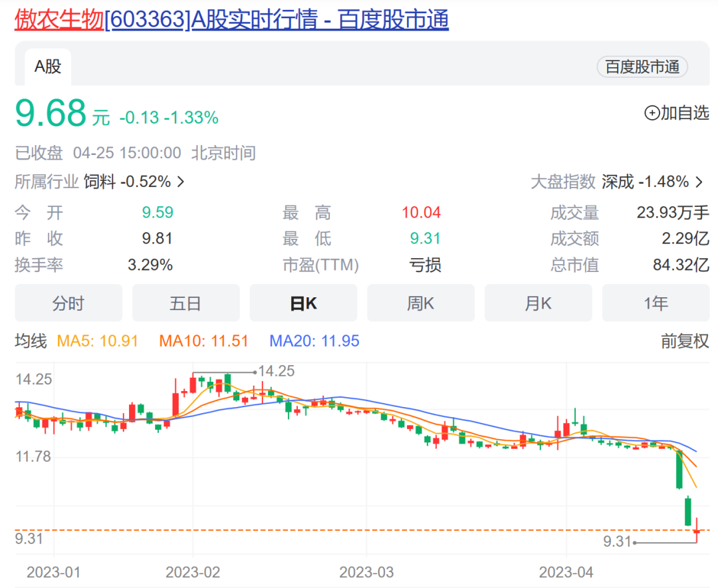Click the 2023-01 date axis label
The image size is (718, 588).
point(54,573)
